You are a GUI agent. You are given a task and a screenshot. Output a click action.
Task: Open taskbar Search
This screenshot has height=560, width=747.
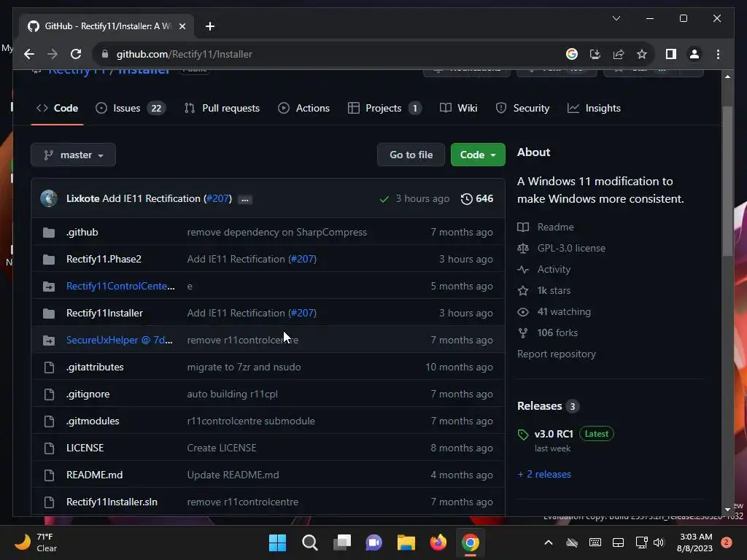(309, 542)
